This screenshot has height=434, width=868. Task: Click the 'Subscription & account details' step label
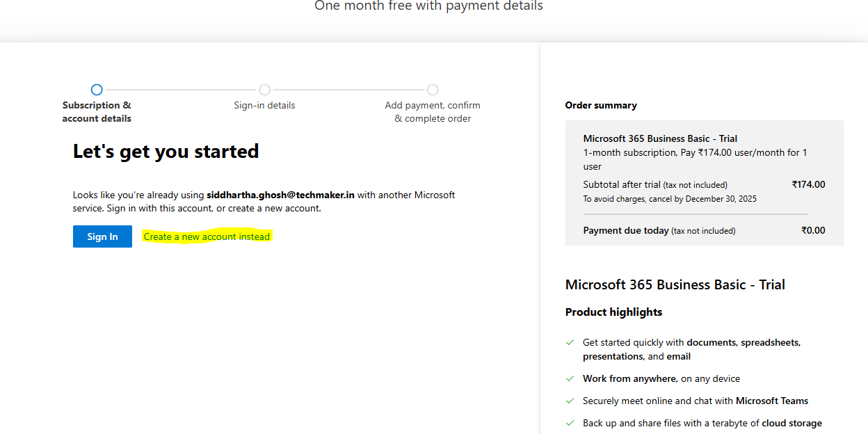click(97, 112)
